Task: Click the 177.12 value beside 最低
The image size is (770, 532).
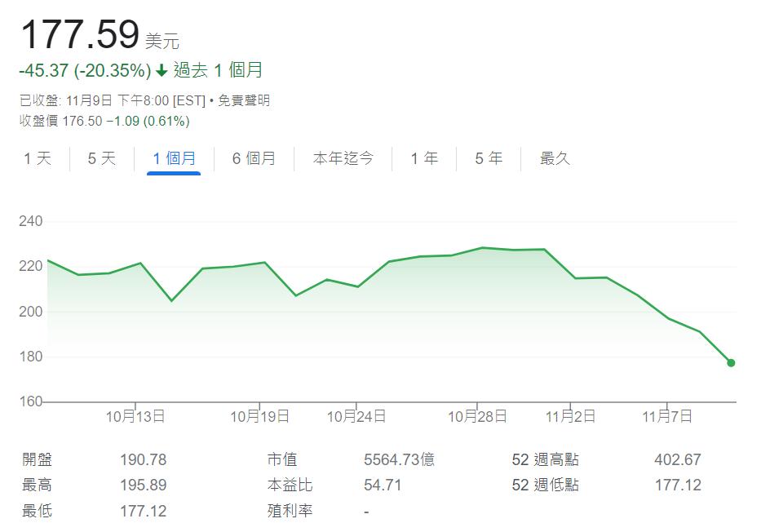Action: pos(144,511)
